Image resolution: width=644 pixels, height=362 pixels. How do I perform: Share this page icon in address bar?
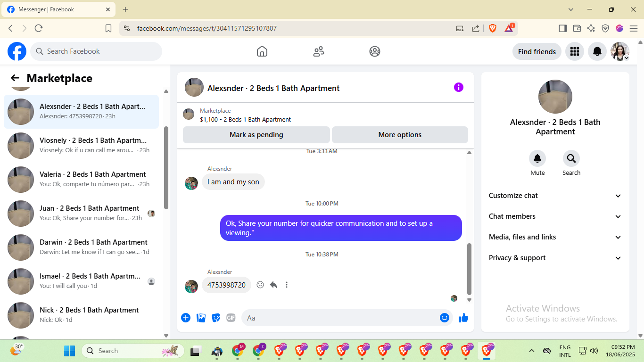click(476, 28)
